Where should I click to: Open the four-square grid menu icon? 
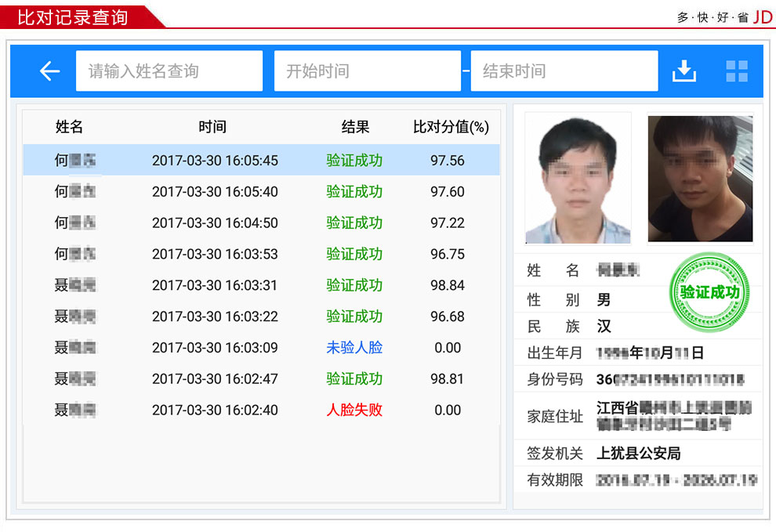(736, 71)
